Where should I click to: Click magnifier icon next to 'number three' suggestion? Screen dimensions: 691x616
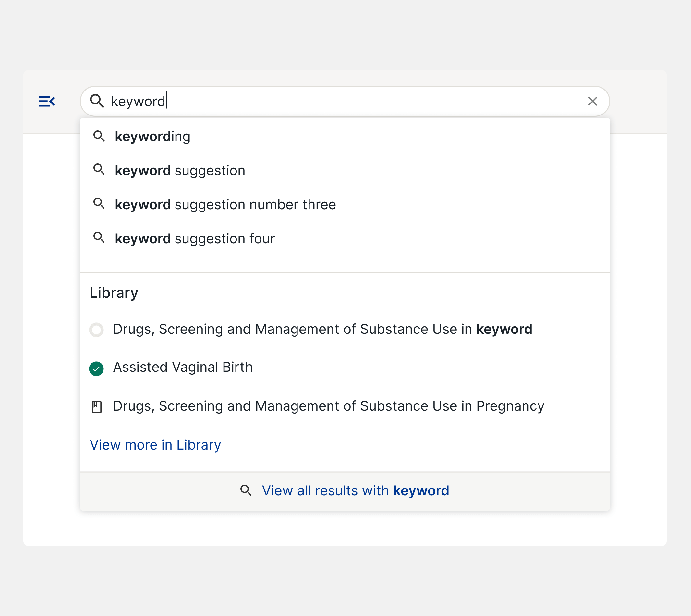click(x=99, y=203)
